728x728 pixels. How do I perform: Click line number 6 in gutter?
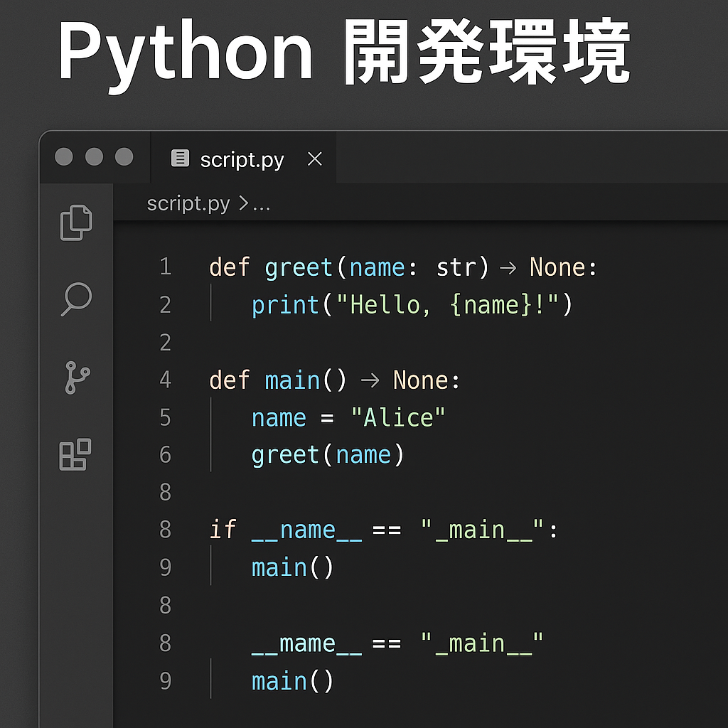pos(166,454)
